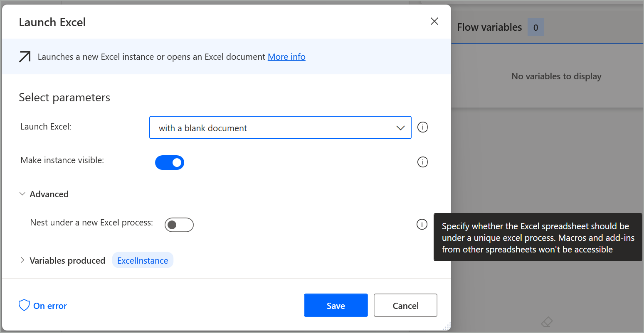Click info icon for Nest under new Excel process
Screen dimensions: 644x333
pyautogui.click(x=422, y=225)
